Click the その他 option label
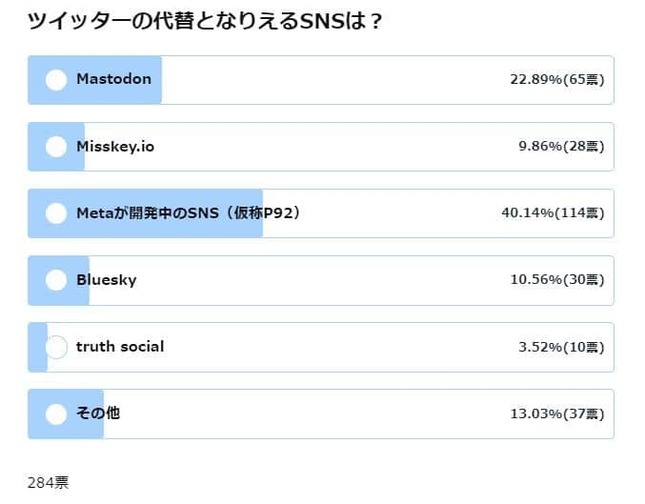The width and height of the screenshot is (645, 504). 98,412
